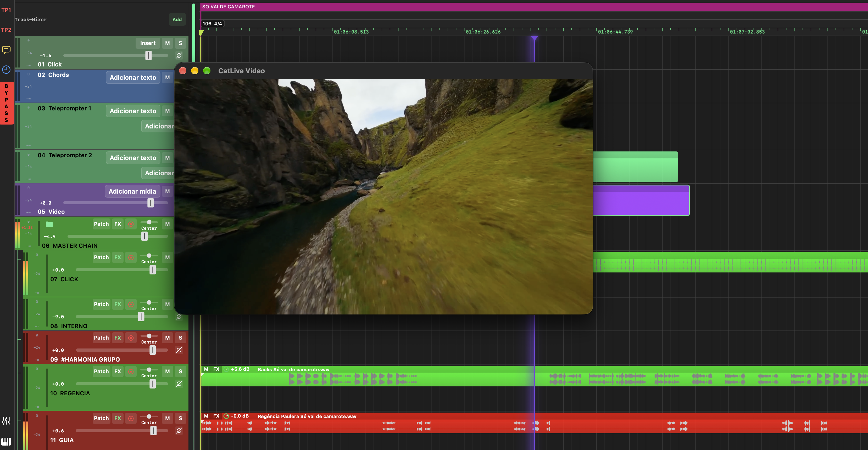The width and height of the screenshot is (868, 450).
Task: Mute the 01 Click track
Action: pos(168,43)
